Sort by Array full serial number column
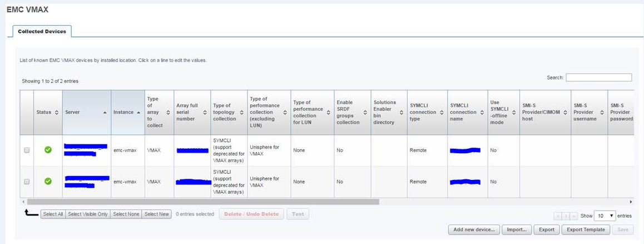This screenshot has width=644, height=244. [206, 113]
